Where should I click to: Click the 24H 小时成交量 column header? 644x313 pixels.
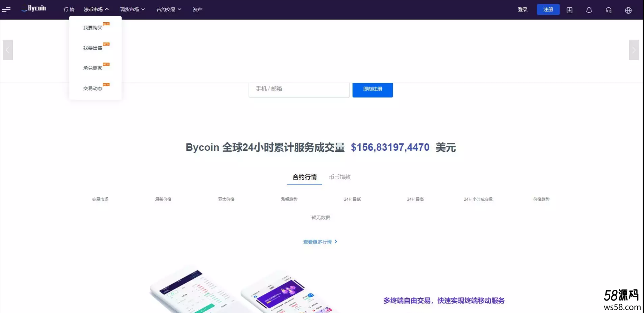478,199
